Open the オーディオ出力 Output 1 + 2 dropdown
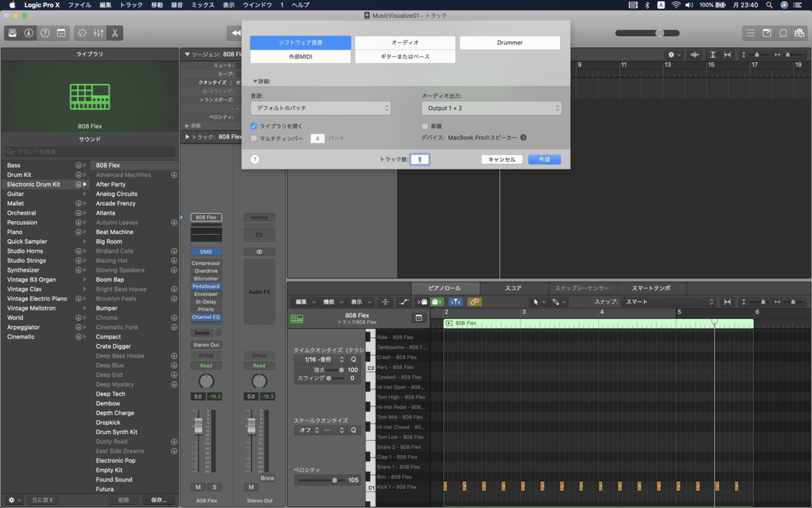 tap(492, 108)
